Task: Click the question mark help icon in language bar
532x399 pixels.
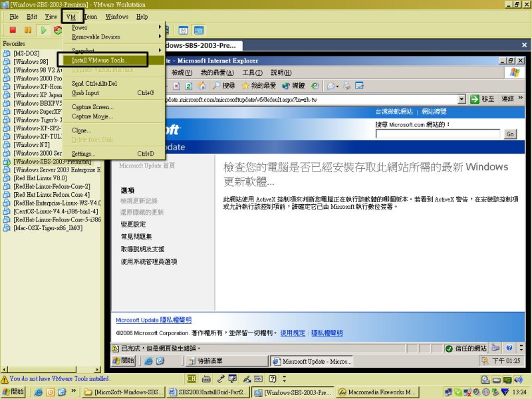Action: [273, 378]
